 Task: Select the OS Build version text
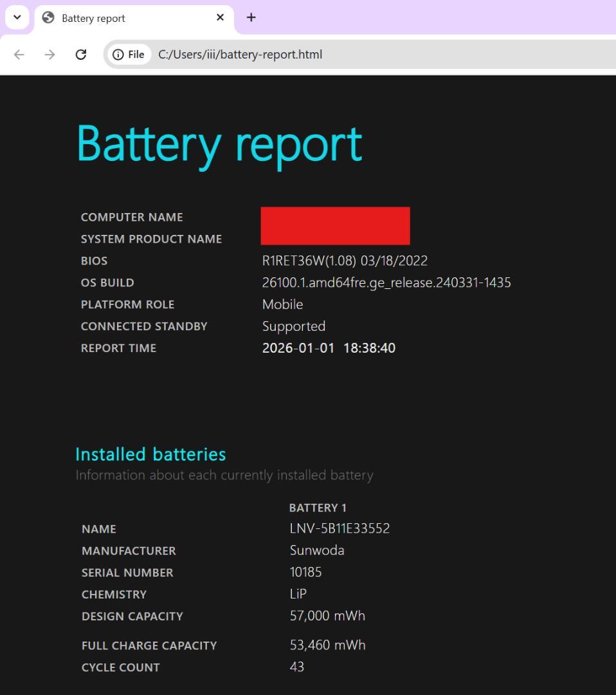386,282
